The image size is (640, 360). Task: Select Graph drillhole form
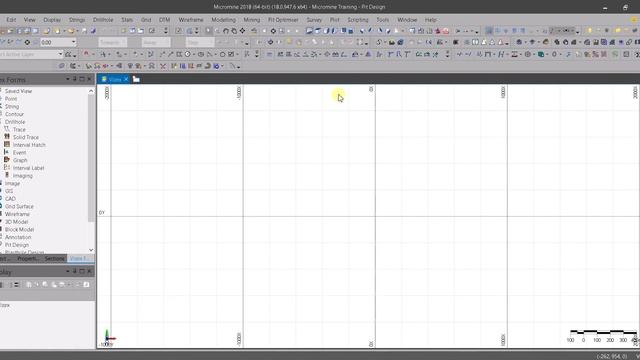tap(20, 160)
